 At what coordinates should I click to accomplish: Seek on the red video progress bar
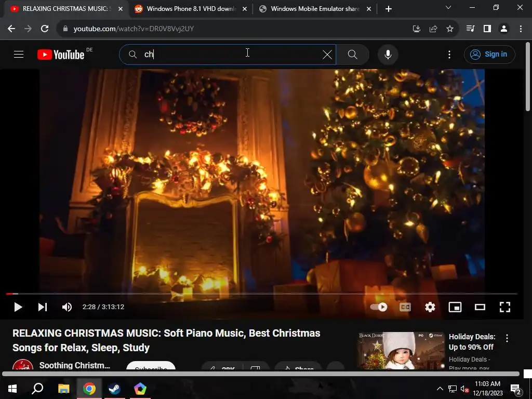(x=262, y=294)
